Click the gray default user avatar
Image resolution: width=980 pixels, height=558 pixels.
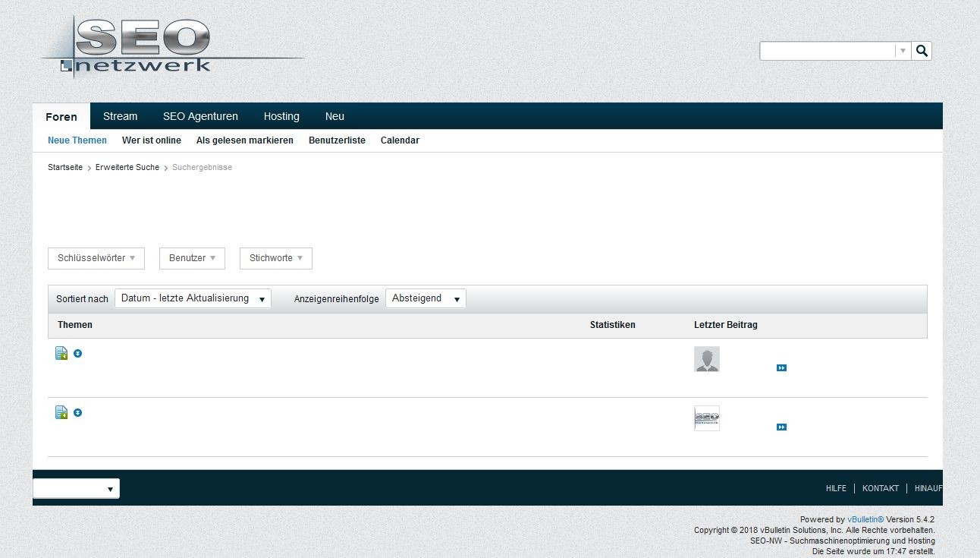tap(706, 359)
